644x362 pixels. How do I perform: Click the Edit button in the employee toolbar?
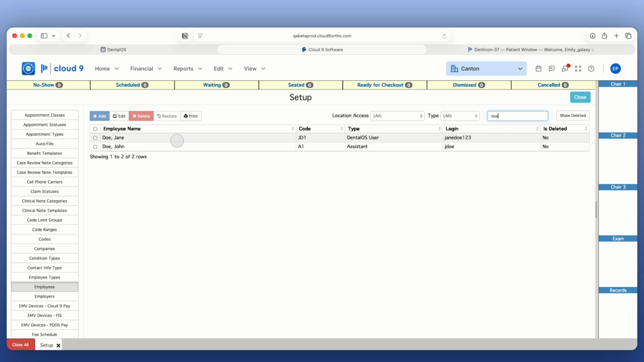(x=119, y=116)
